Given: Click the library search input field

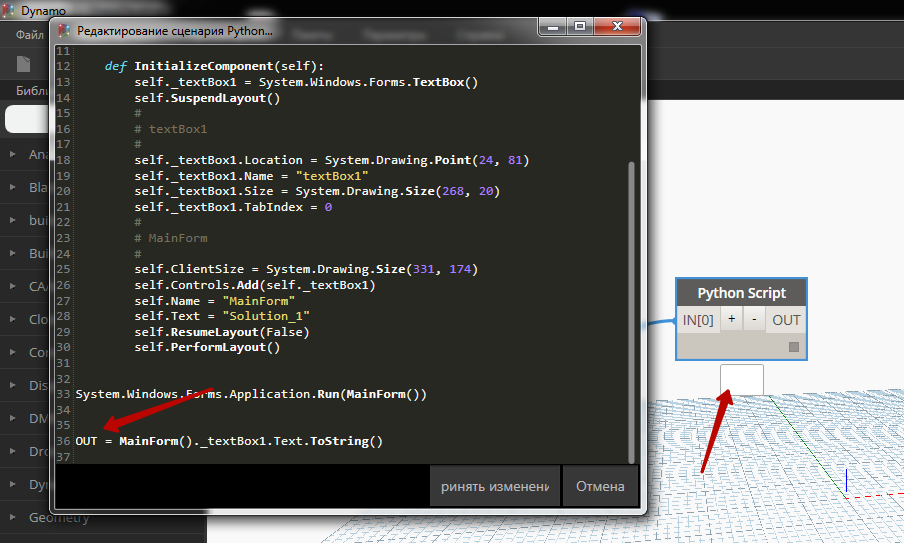Looking at the screenshot, I should tap(28, 119).
